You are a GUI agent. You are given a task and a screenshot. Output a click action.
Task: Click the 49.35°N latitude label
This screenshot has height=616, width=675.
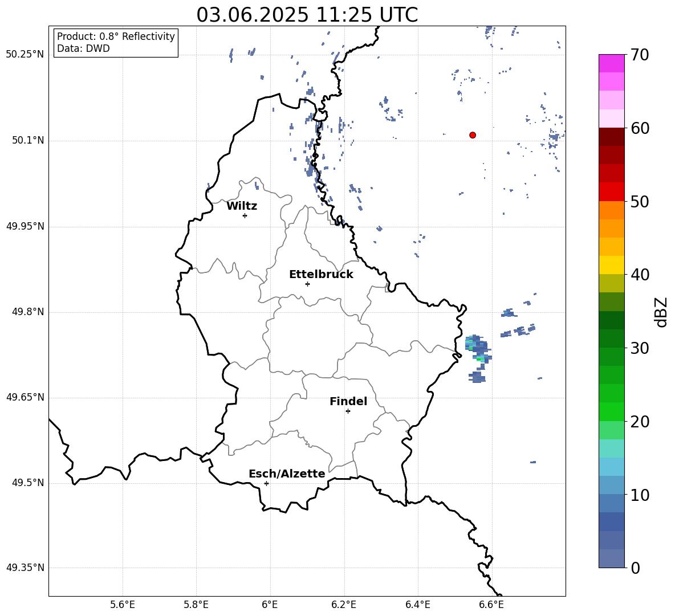point(25,568)
